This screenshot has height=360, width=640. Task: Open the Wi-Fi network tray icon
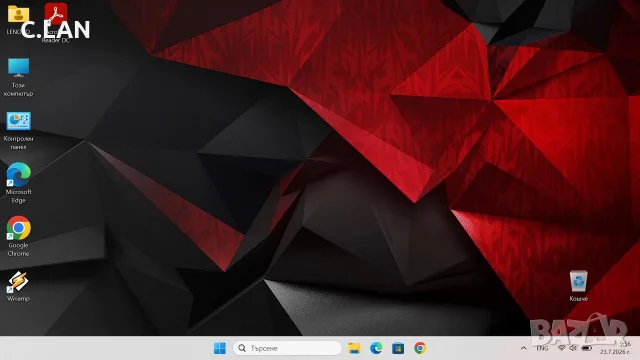click(562, 348)
